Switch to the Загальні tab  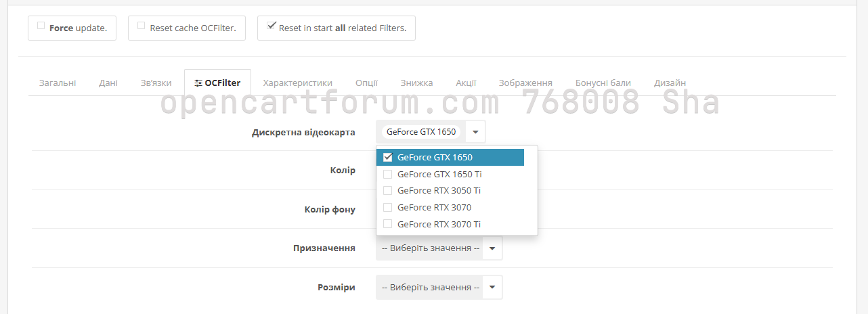[58, 83]
